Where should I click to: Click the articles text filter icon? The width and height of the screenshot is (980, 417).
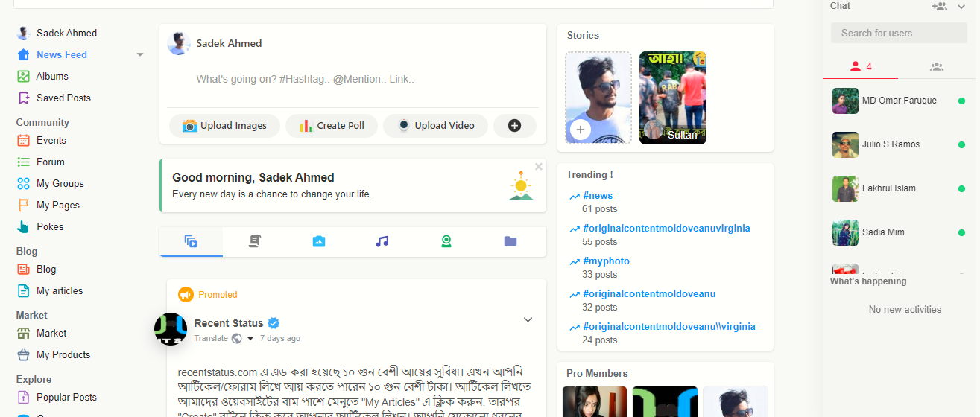point(255,241)
